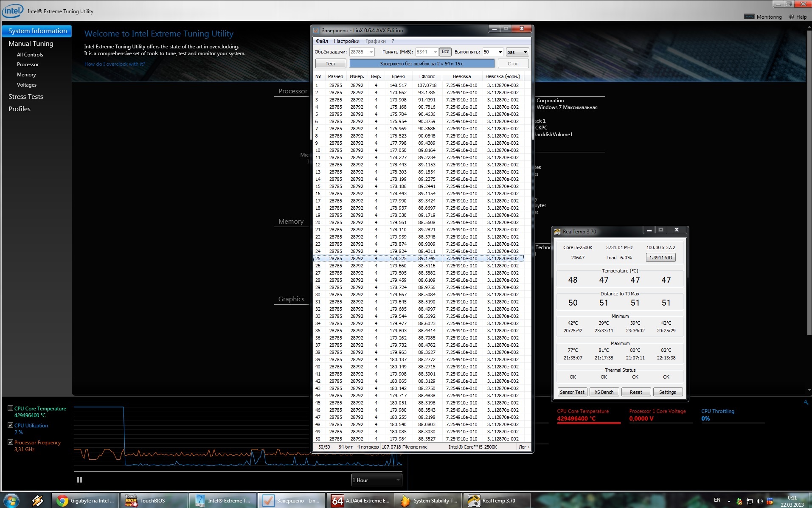This screenshot has height=508, width=812.
Task: Click Reset in RealTemp
Action: (636, 392)
